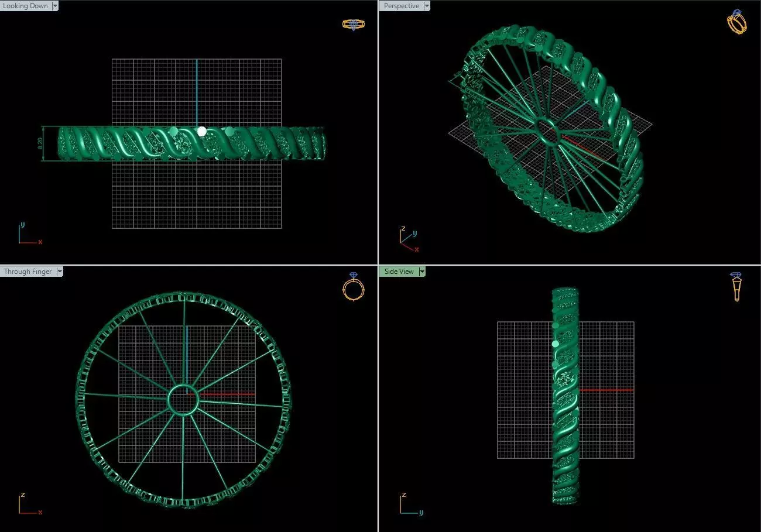This screenshot has width=761, height=532.
Task: Click the tilted ring icon in Perspective viewport
Action: coord(737,22)
